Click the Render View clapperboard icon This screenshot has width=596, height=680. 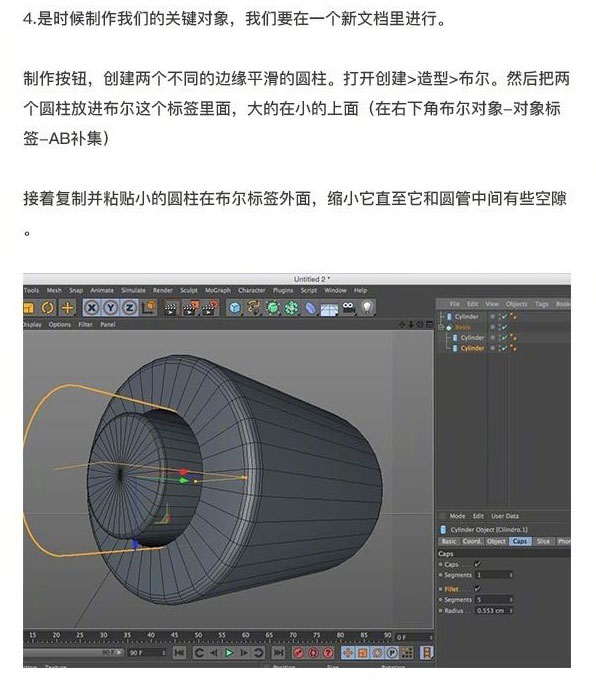171,308
